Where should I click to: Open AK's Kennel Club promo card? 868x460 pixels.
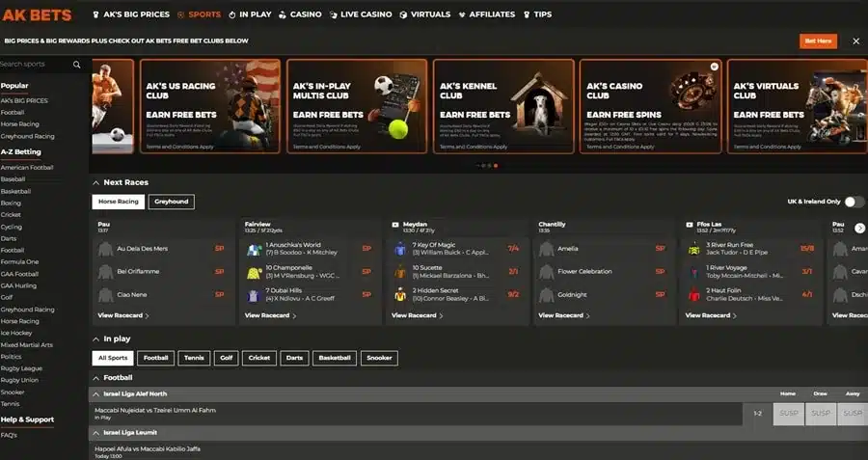click(x=503, y=106)
